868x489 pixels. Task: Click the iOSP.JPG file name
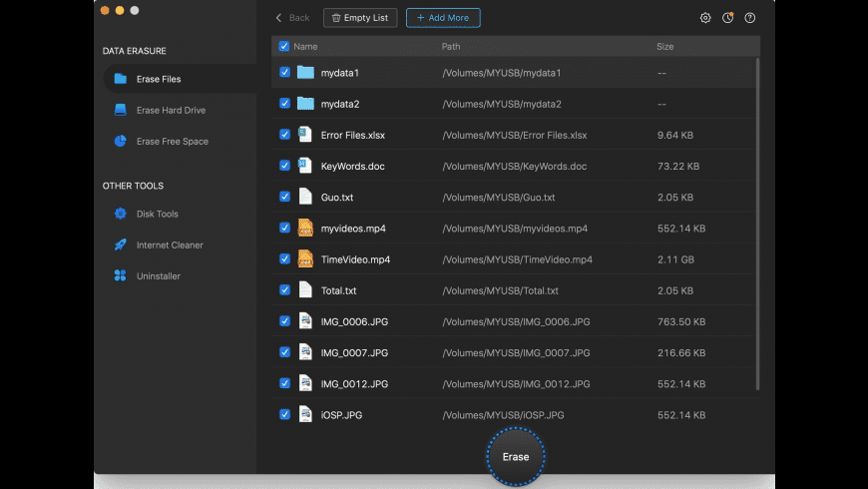341,415
